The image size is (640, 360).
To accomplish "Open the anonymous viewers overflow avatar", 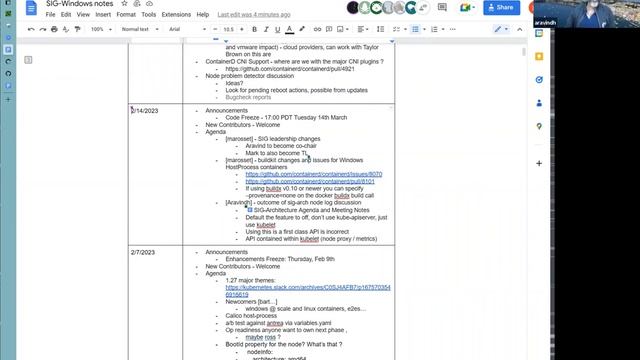I will pos(423,7).
